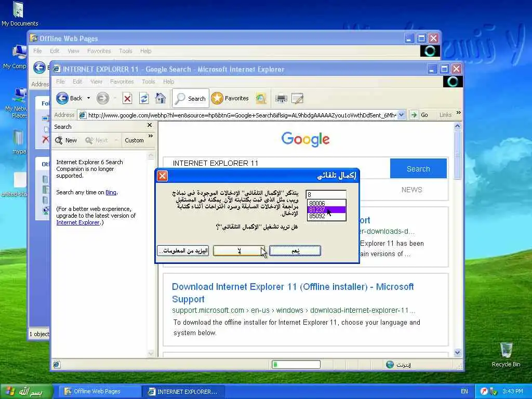Image resolution: width=532 pixels, height=399 pixels.
Task: Select highlighted 81237 autocomplete entry
Action: click(x=326, y=210)
